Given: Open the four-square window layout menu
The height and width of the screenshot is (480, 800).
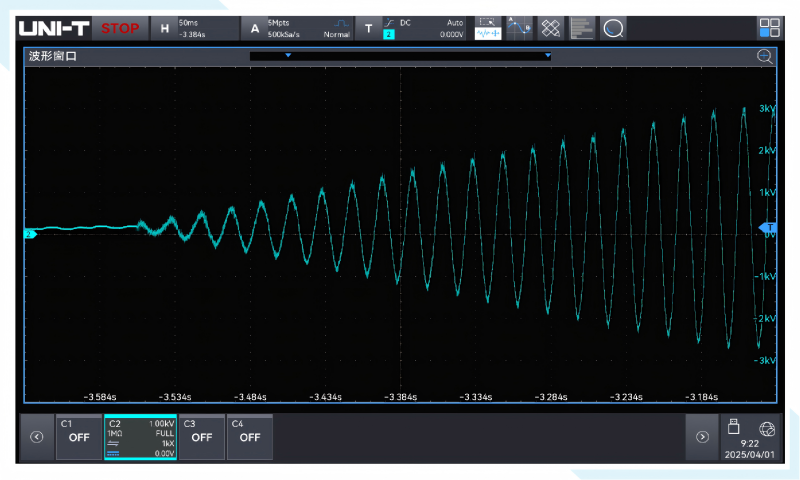Looking at the screenshot, I should point(769,28).
